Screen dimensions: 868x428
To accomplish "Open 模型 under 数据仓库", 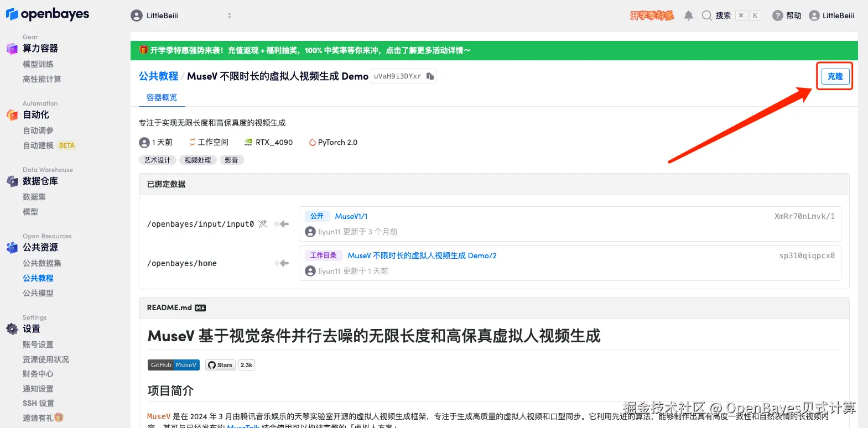I will 30,212.
